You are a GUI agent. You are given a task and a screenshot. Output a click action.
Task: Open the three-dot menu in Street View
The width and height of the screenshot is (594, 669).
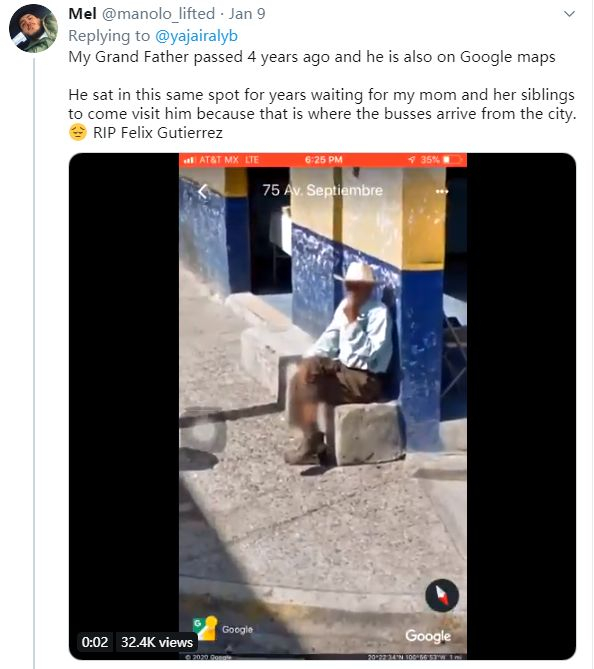[x=442, y=192]
